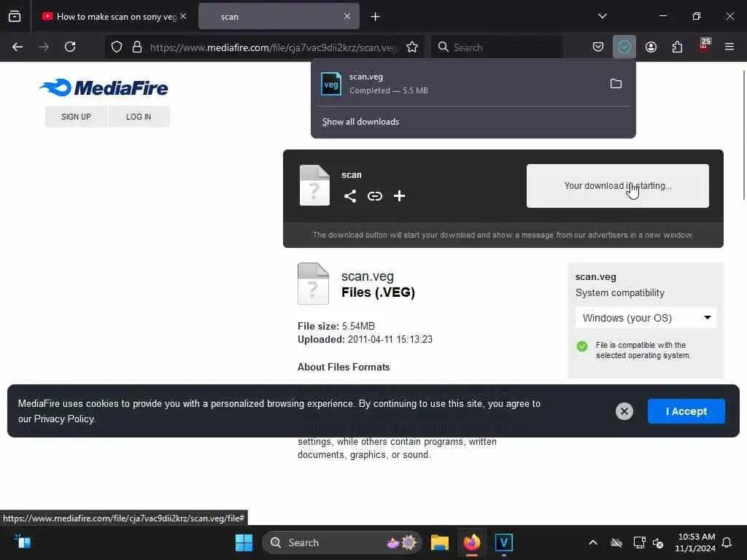The image size is (747, 560).
Task: Click Show all downloads
Action: [360, 122]
